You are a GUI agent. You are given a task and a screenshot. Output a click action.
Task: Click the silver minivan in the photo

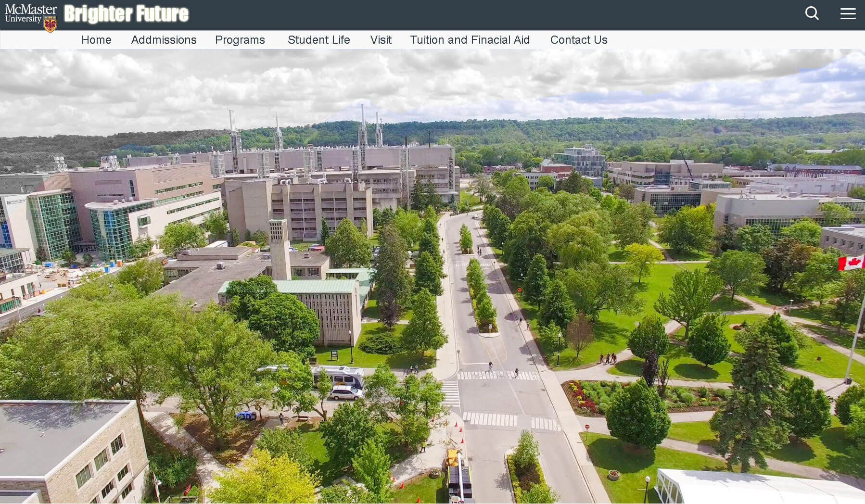(x=345, y=393)
